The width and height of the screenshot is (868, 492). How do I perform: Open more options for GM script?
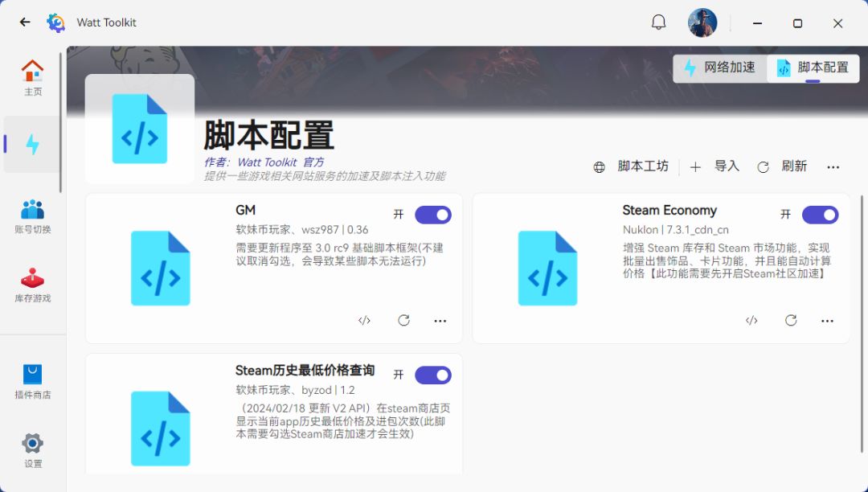tap(440, 321)
